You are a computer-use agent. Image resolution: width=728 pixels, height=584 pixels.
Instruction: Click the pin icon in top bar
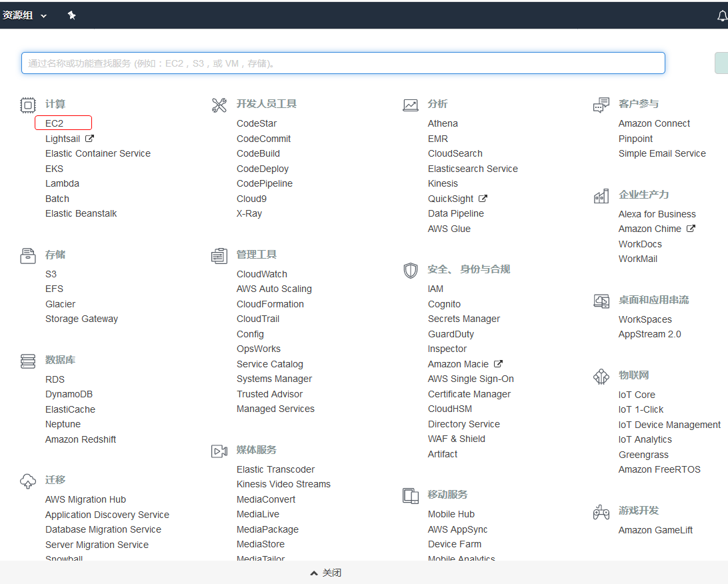click(x=71, y=15)
